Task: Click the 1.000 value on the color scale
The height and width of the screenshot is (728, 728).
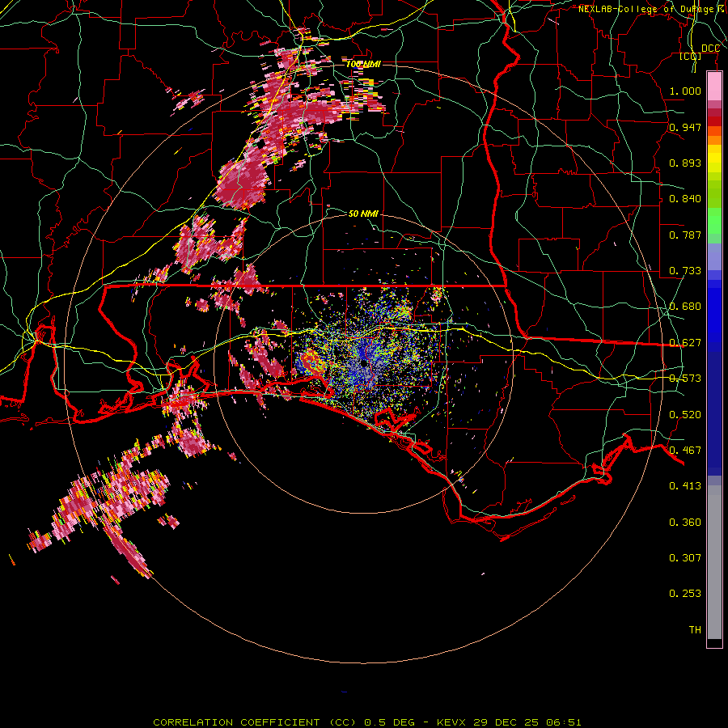Action: click(685, 91)
